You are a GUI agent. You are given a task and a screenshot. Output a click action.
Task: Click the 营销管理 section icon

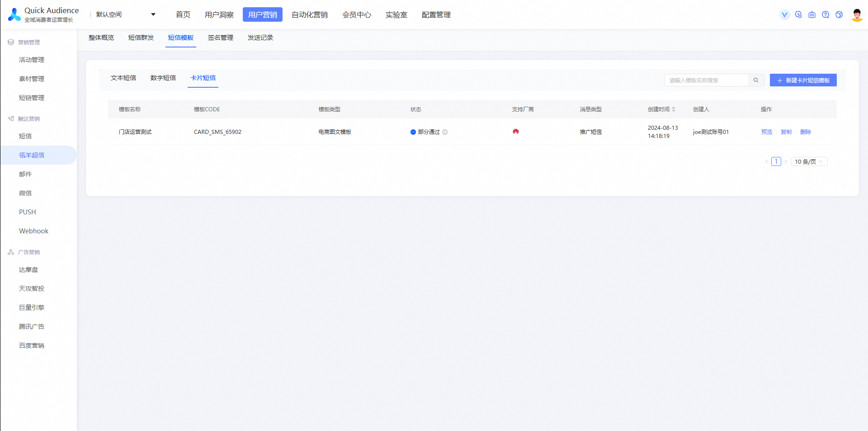11,42
